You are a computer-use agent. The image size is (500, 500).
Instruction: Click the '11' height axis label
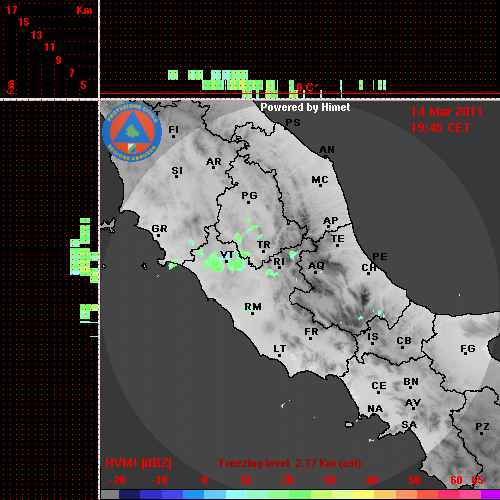[49, 47]
